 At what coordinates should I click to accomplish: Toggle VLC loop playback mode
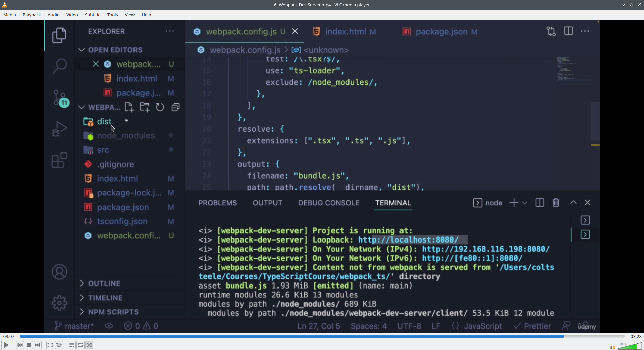coord(80,345)
